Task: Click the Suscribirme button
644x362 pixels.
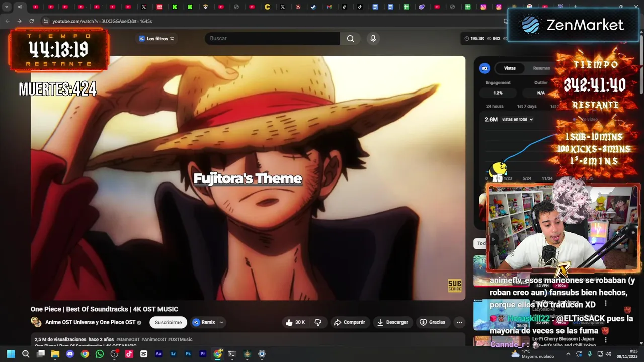Action: point(168,322)
